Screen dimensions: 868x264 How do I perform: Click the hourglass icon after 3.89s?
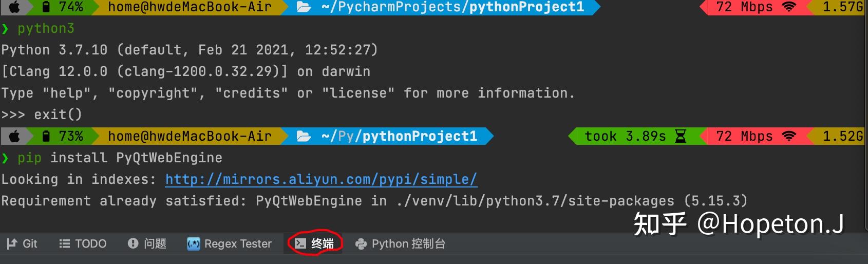pyautogui.click(x=680, y=136)
